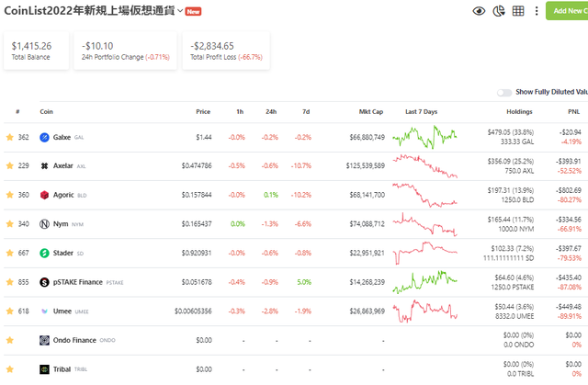This screenshot has width=588, height=385.
Task: Toggle the pSTAKE Finance favorite star
Action: (10, 282)
